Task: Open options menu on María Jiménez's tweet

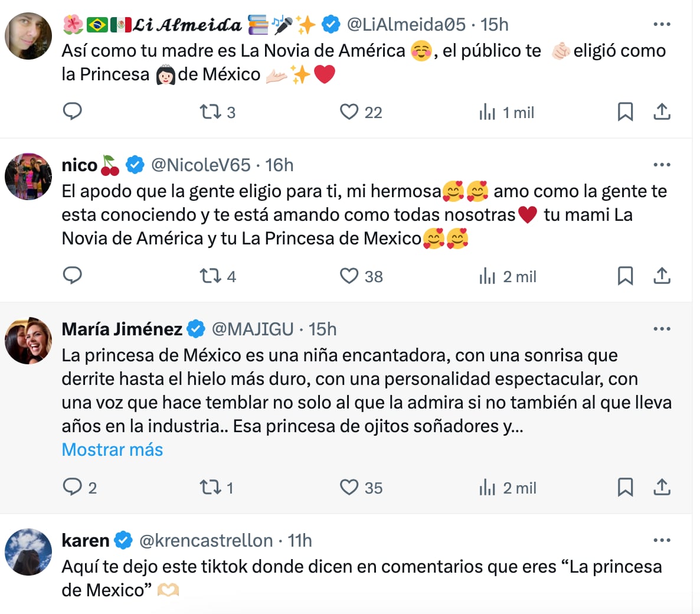Action: pos(662,328)
